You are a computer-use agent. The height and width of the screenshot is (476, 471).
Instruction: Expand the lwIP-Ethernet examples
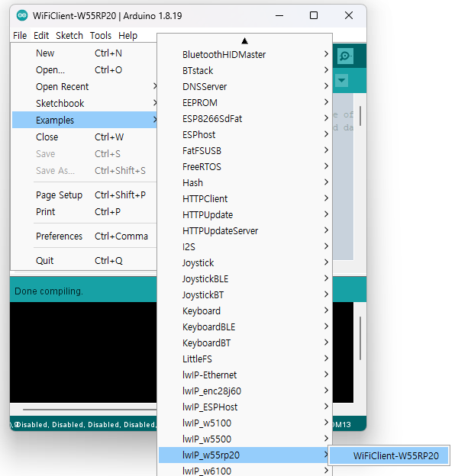pyautogui.click(x=245, y=375)
